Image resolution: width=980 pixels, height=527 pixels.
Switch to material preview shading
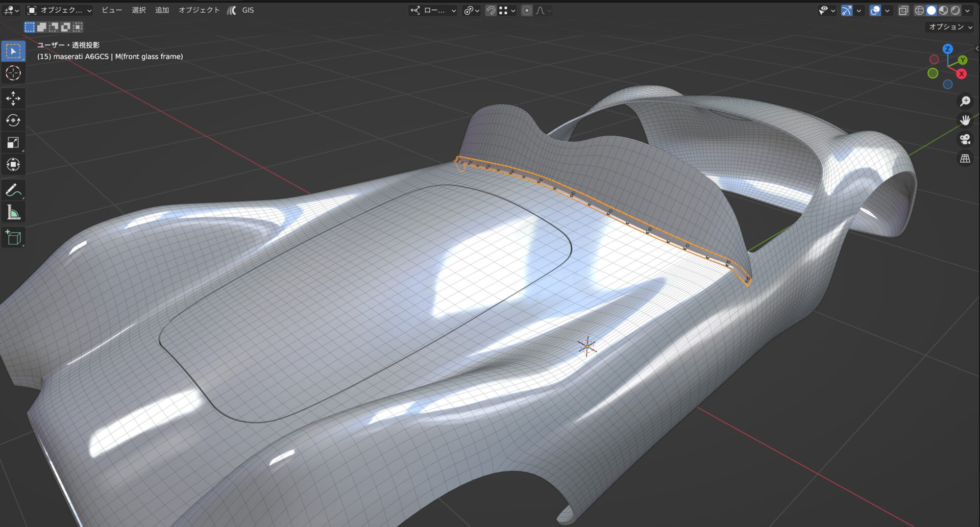tap(943, 10)
